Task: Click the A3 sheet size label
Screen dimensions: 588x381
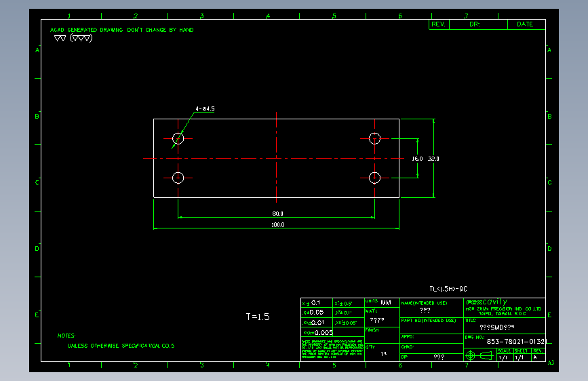Action: point(551,363)
